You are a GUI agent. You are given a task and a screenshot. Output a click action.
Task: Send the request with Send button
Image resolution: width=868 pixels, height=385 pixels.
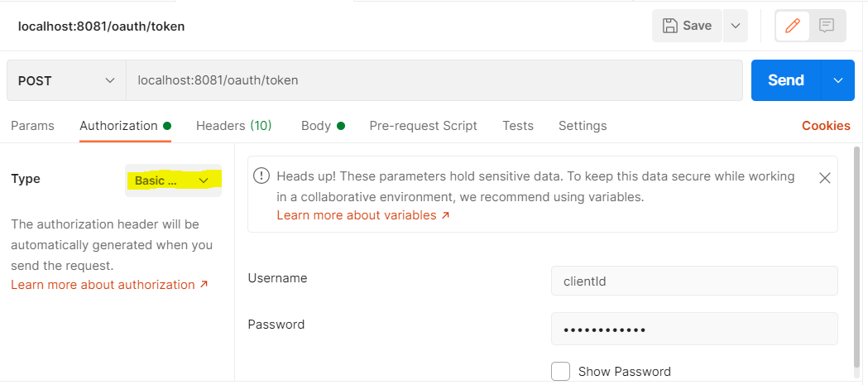click(x=785, y=80)
